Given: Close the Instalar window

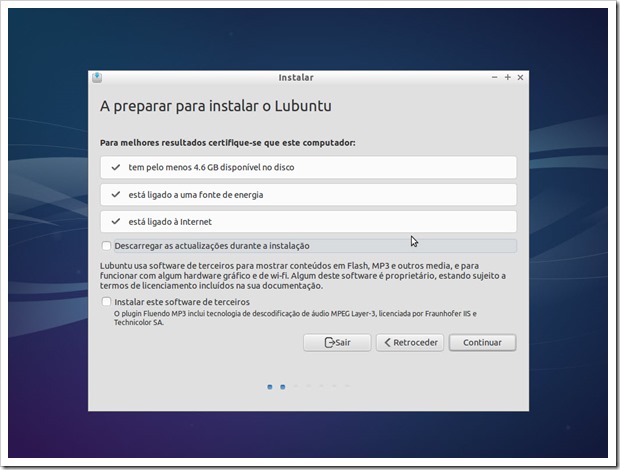Looking at the screenshot, I should click(x=520, y=77).
